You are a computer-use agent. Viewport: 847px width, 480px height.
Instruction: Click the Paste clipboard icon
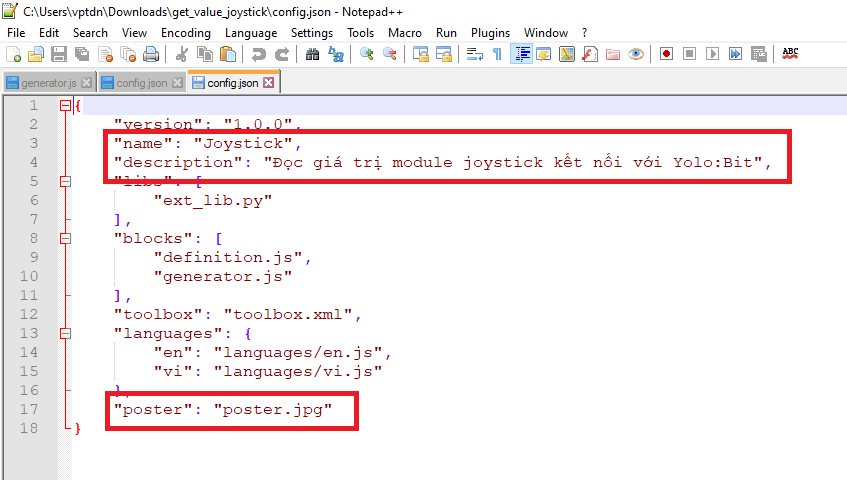tap(228, 54)
